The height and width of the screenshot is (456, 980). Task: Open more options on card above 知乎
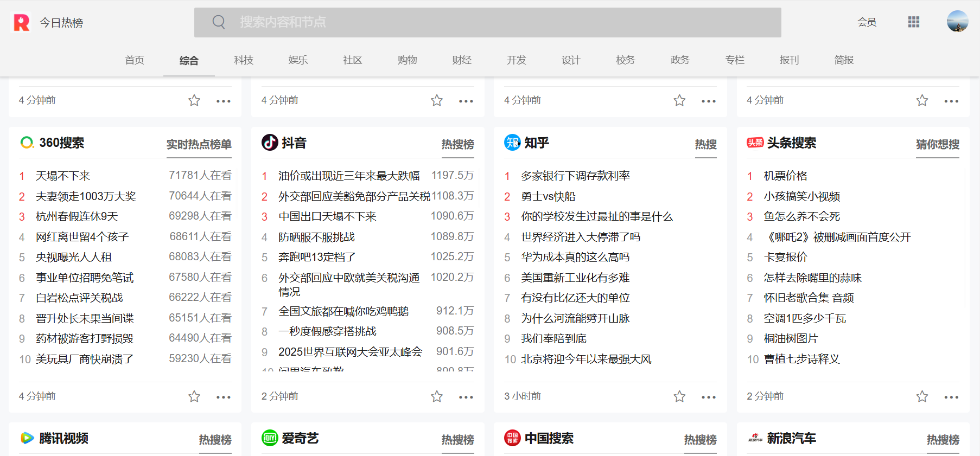[x=709, y=101]
